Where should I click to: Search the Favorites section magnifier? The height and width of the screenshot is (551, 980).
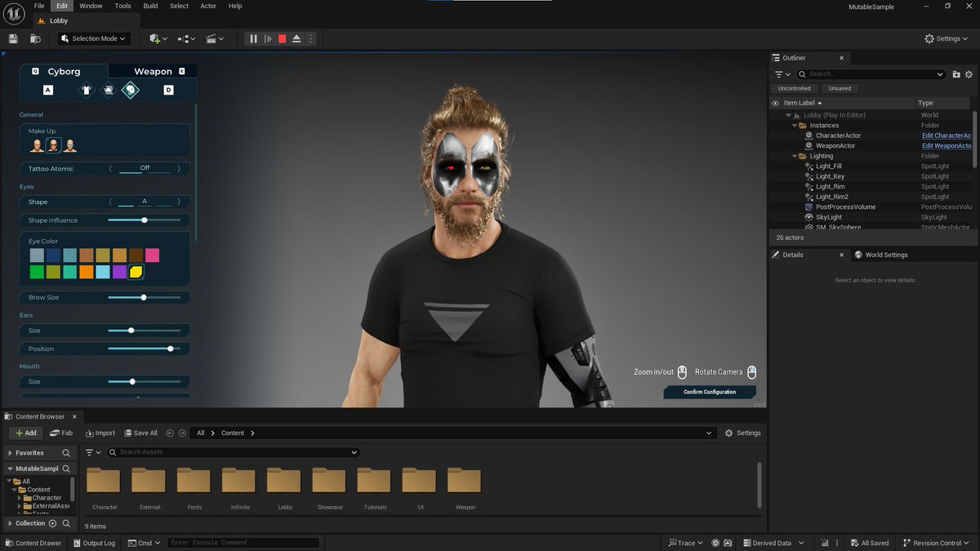click(x=66, y=453)
